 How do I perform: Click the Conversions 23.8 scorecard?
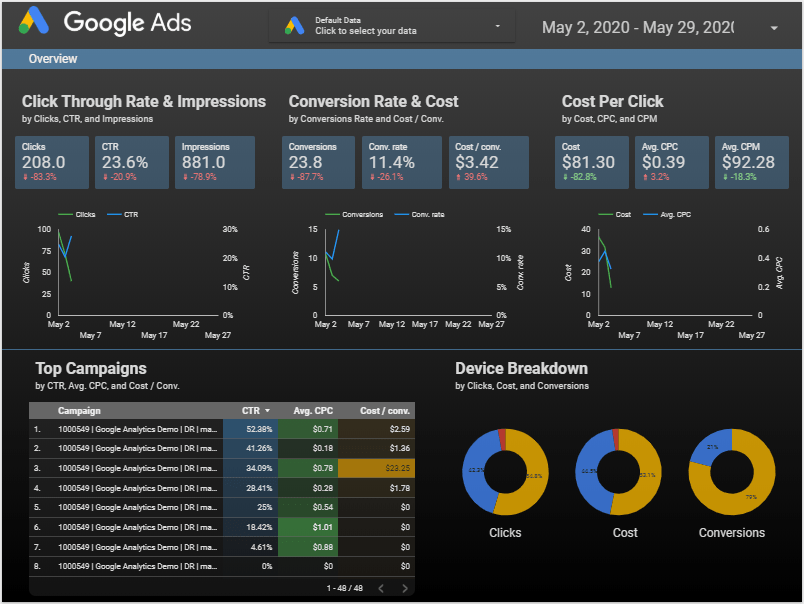click(318, 162)
